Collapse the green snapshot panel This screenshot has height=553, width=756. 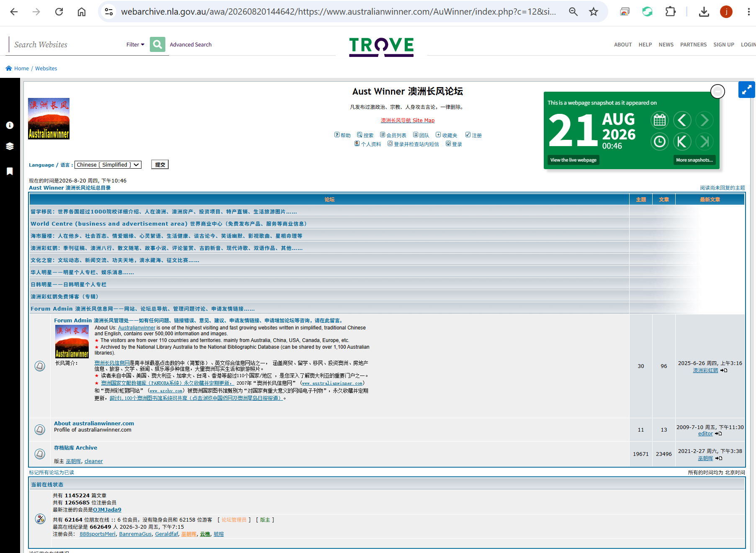click(x=717, y=91)
